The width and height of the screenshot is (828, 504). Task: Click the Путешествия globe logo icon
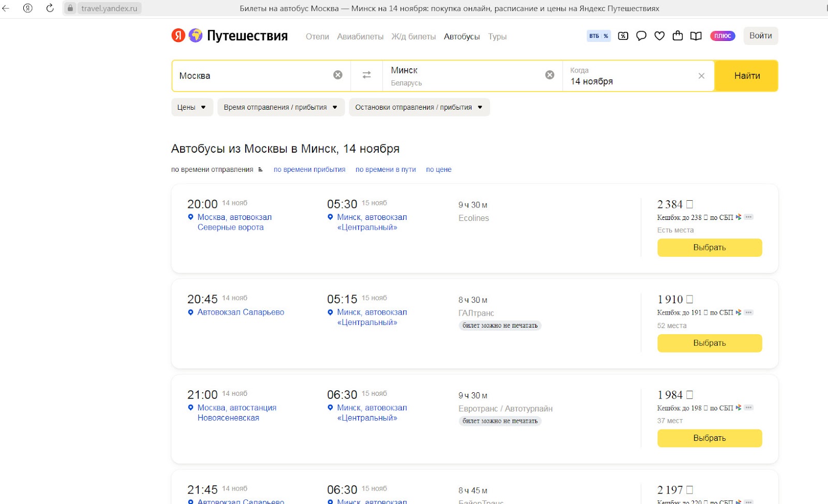coord(196,35)
